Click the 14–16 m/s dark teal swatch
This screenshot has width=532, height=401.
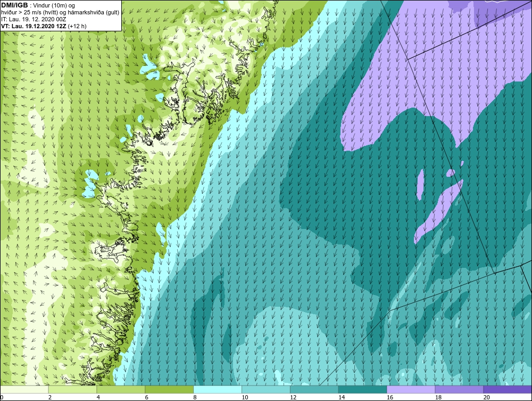(363, 389)
